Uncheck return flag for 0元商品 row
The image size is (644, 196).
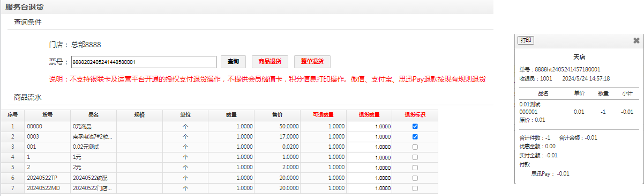pos(415,126)
